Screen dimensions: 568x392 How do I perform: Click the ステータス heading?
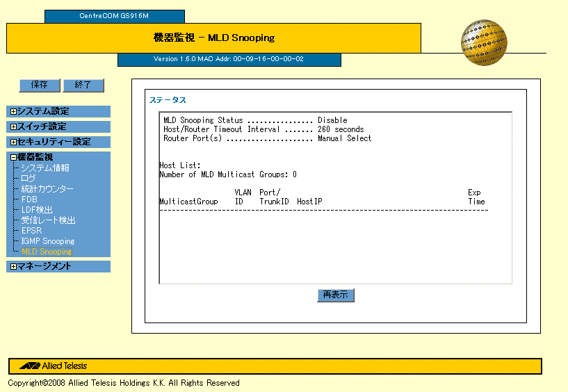(x=168, y=100)
